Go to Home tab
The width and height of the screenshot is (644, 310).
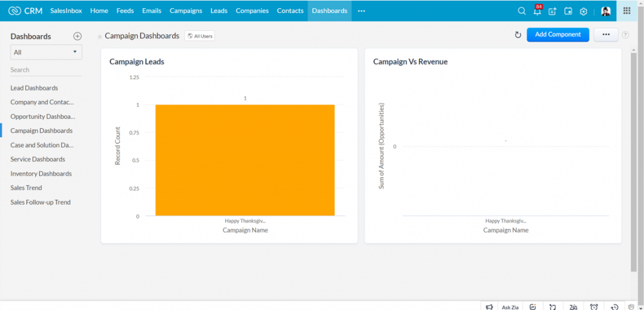[x=99, y=11]
